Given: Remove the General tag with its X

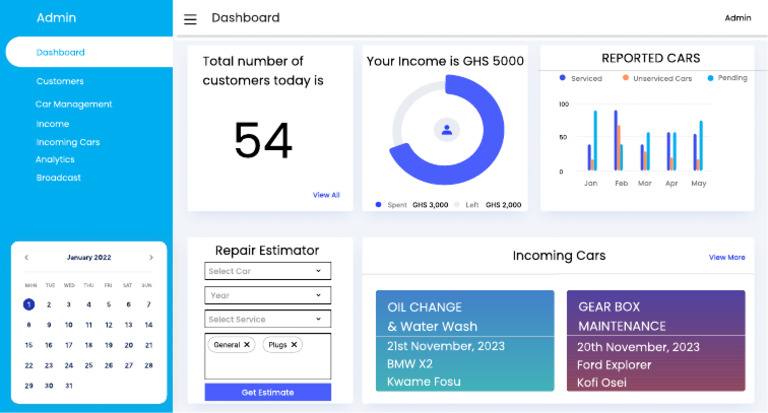Looking at the screenshot, I should coord(247,345).
